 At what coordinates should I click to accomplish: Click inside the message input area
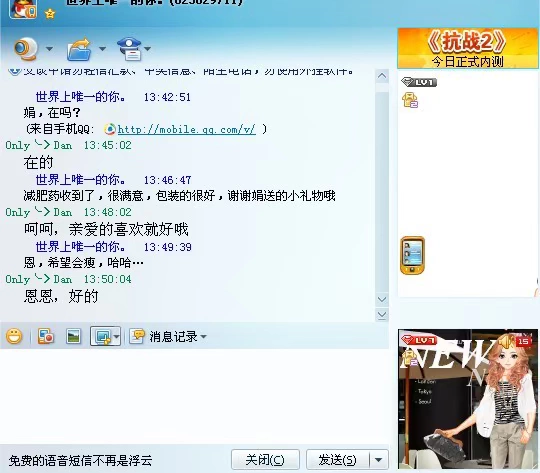(x=194, y=396)
